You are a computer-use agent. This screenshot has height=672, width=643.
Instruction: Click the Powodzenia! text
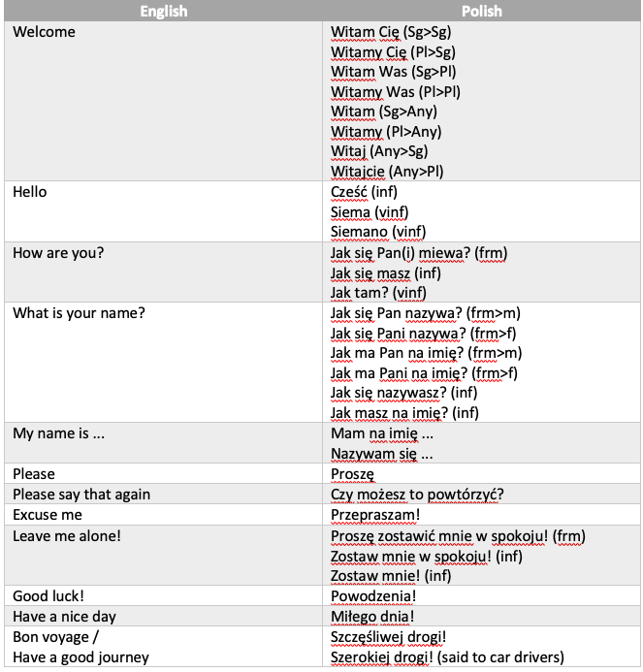[373, 596]
